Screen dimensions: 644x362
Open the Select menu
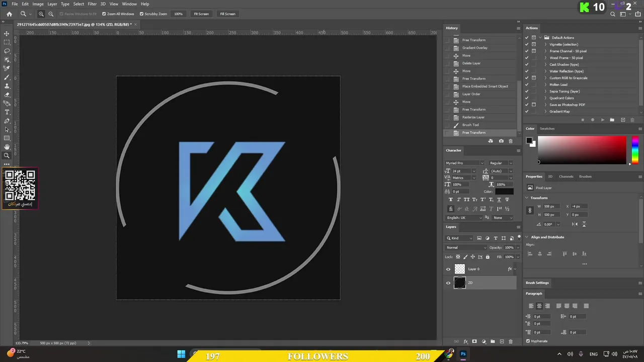[x=78, y=4]
